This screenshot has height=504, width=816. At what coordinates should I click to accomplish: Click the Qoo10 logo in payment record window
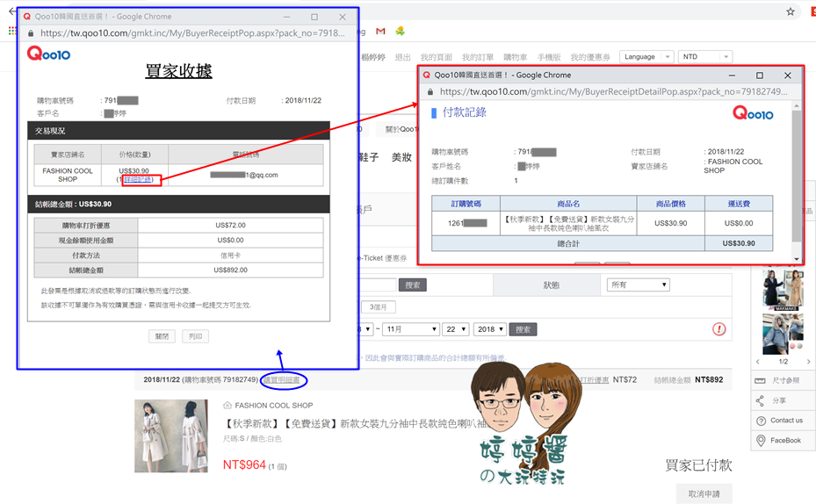[753, 113]
